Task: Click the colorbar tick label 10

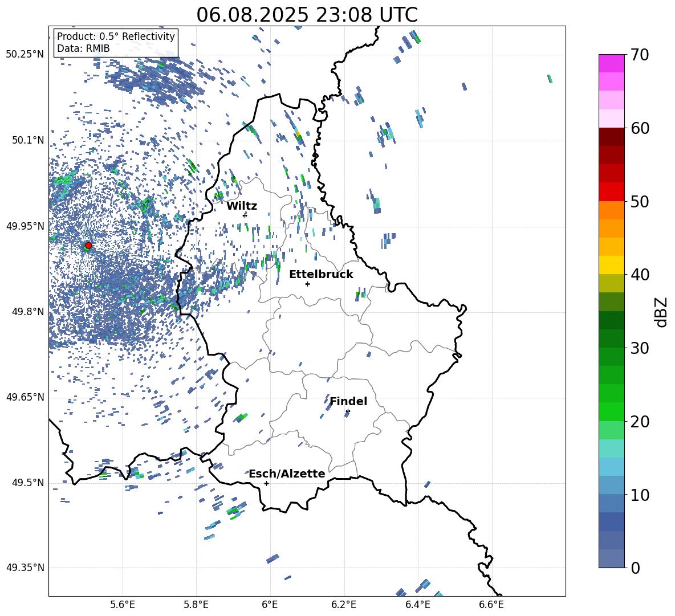Action: click(x=640, y=495)
